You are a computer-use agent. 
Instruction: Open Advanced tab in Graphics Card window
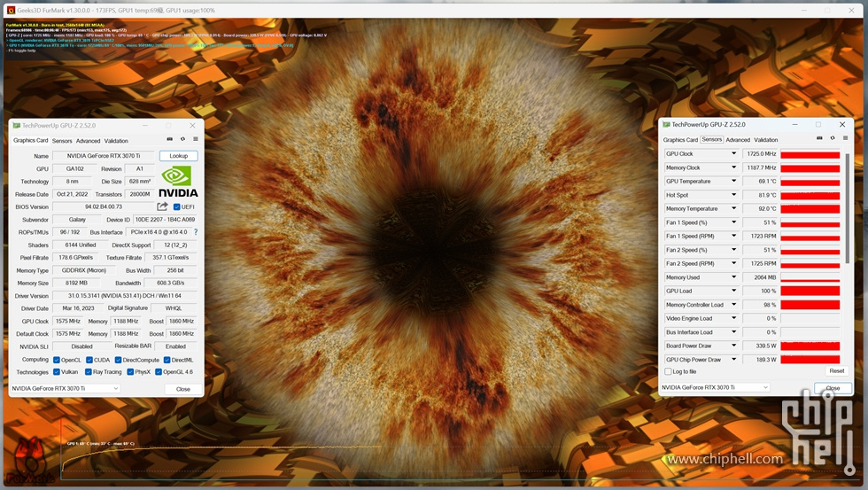[x=88, y=141]
